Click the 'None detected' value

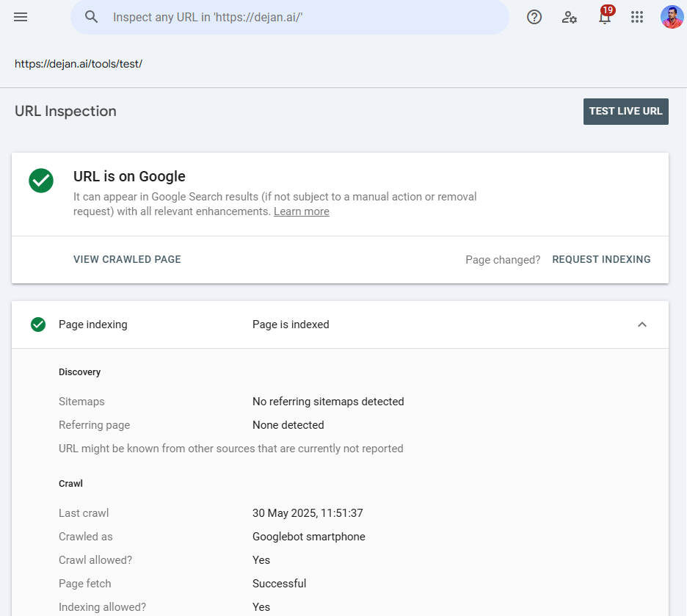[x=288, y=425]
